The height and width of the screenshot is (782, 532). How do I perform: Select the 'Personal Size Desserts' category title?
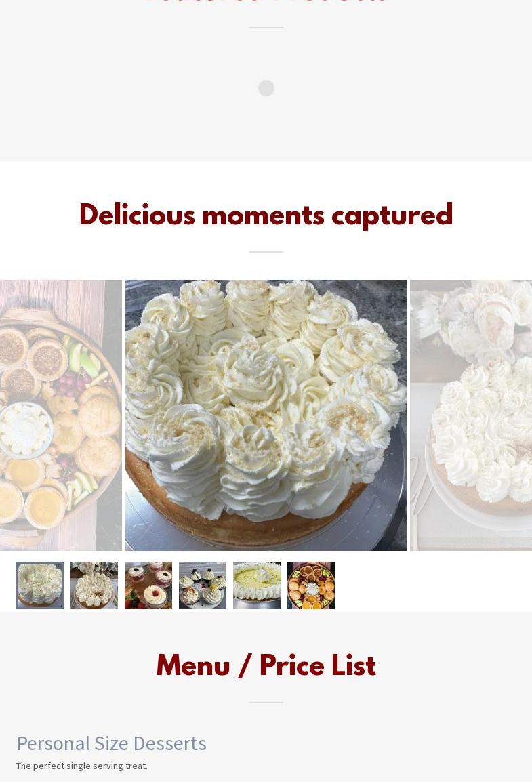[112, 743]
